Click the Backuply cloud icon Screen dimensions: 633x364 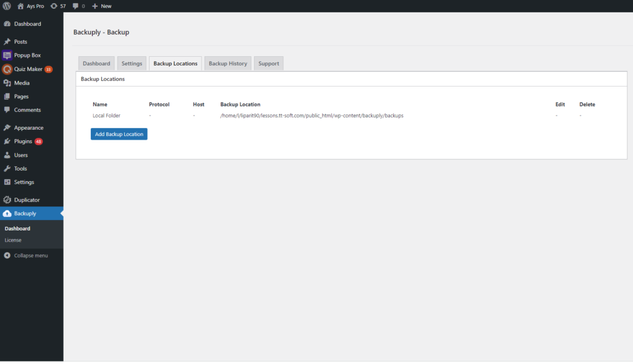[7, 213]
